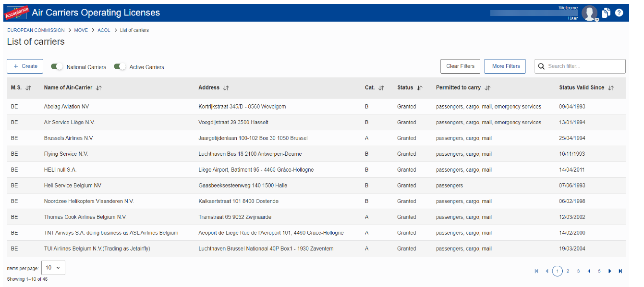This screenshot has height=287, width=644.
Task: Click the Clear Filters button
Action: click(x=460, y=66)
